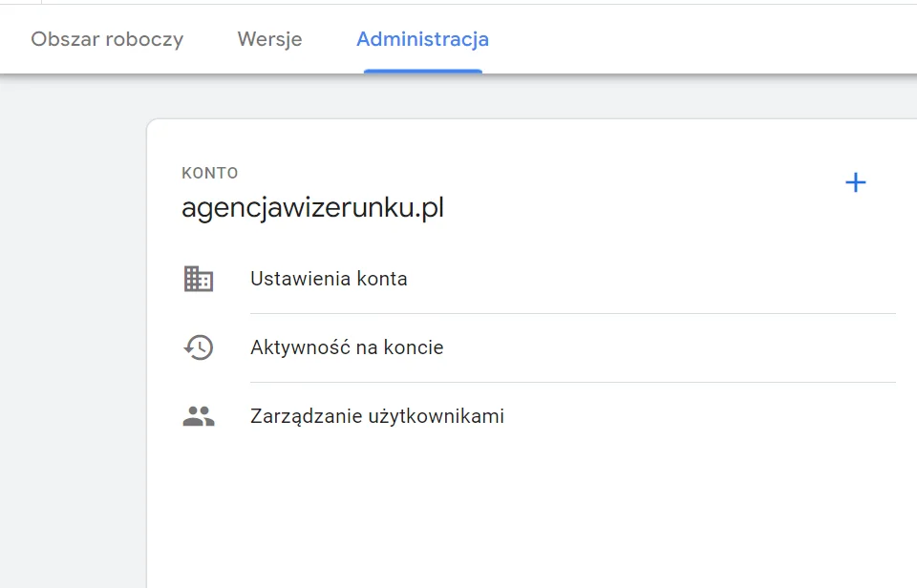Switch to the Obszar roboczy tab
The height and width of the screenshot is (588, 917).
(x=107, y=39)
